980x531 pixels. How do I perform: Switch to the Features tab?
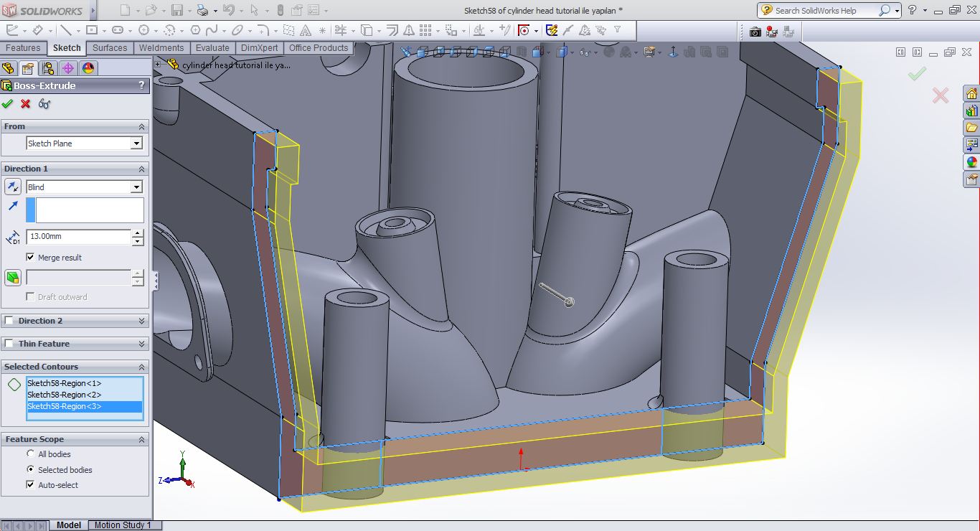[23, 48]
